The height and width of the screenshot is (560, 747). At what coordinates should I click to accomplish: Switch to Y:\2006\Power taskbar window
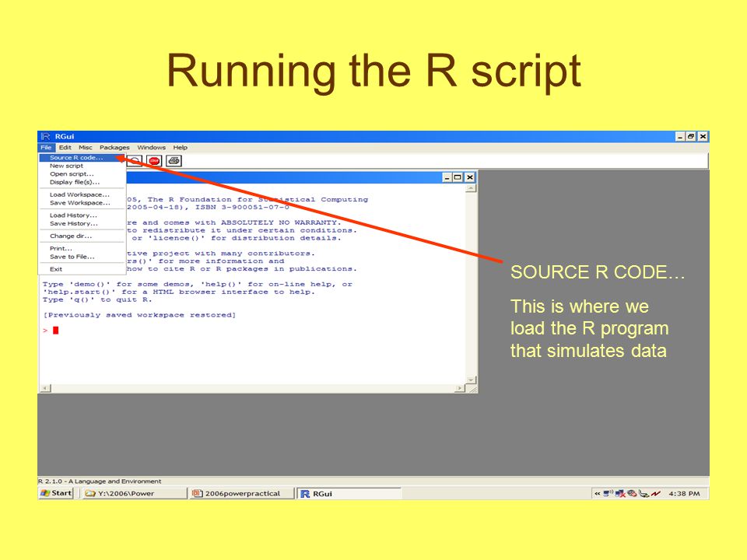(134, 493)
